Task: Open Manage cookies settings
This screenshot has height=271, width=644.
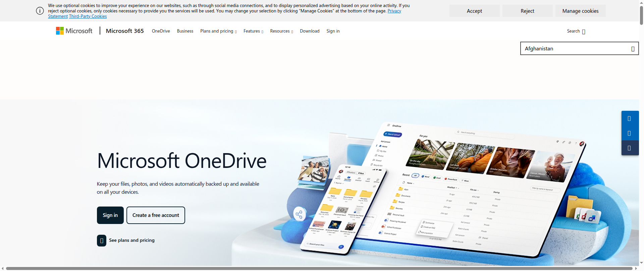Action: click(x=580, y=11)
